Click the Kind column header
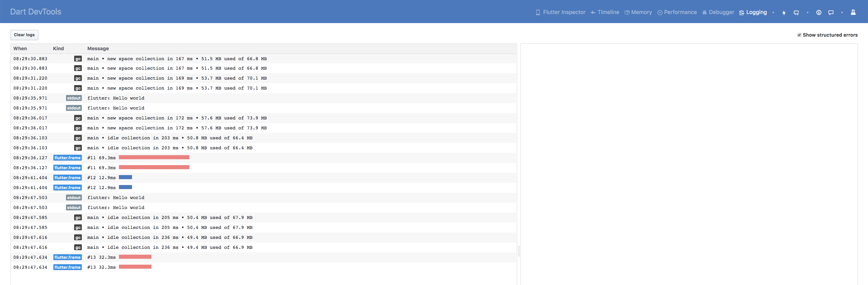The image size is (868, 285). tap(58, 49)
